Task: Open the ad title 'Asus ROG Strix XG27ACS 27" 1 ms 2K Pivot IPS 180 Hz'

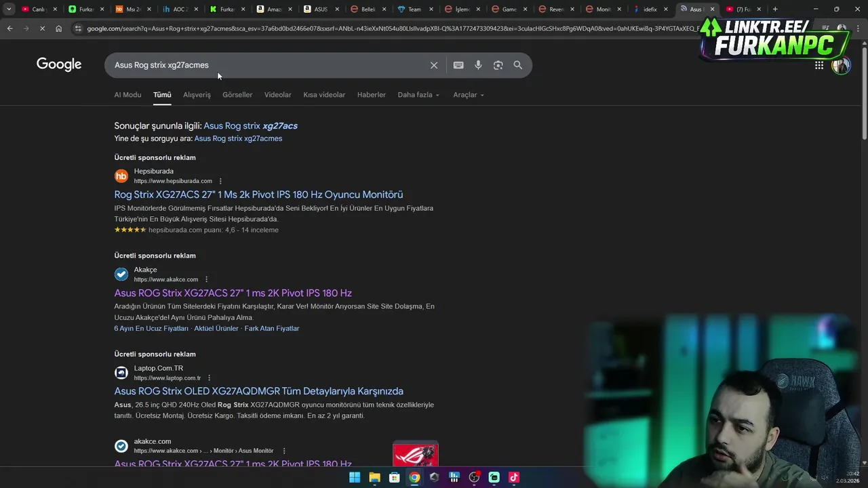Action: (233, 293)
